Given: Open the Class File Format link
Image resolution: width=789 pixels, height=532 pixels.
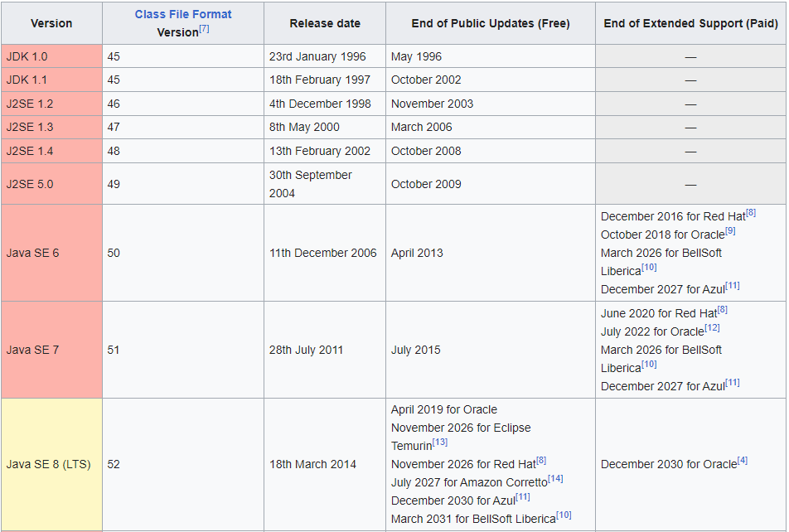Looking at the screenshot, I should coord(183,14).
